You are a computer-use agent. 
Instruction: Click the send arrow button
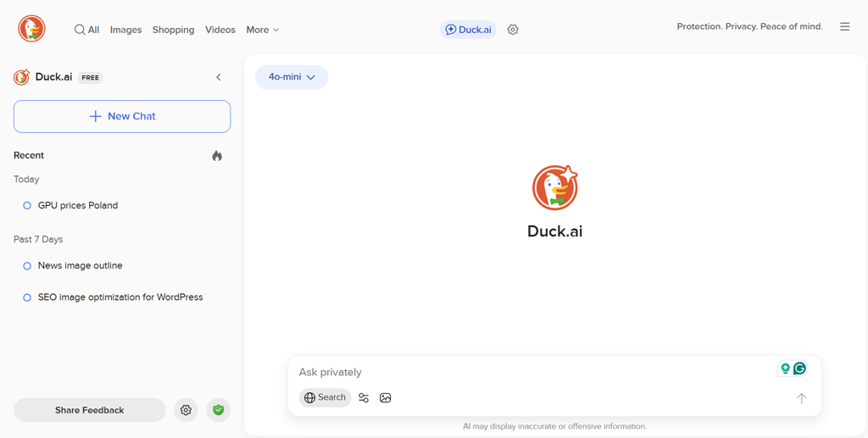click(x=801, y=397)
